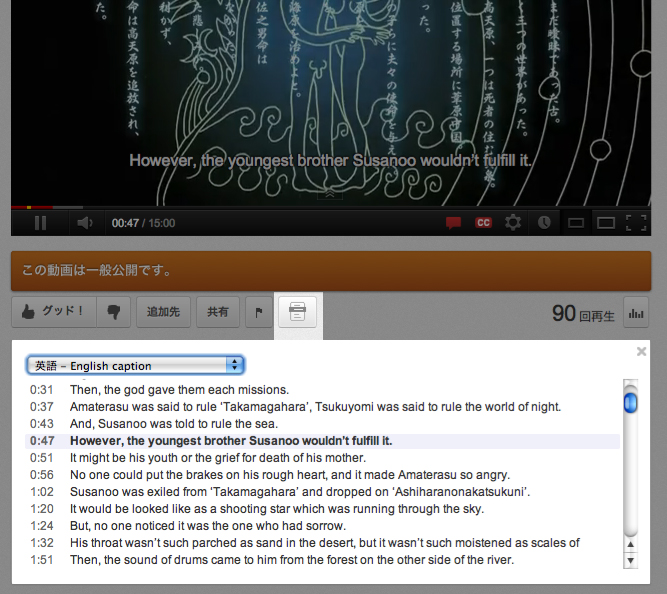Like the video with グッド！ button
Image resolution: width=667 pixels, height=594 pixels.
(54, 312)
